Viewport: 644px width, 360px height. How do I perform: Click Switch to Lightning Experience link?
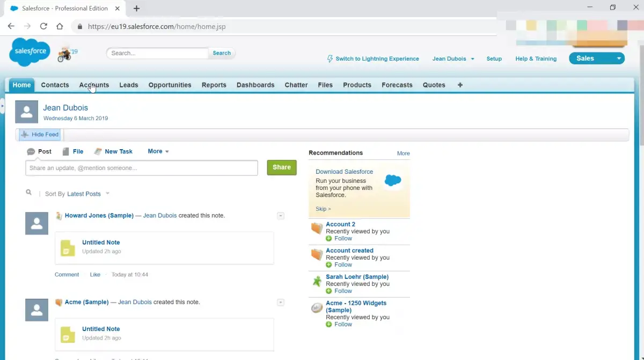(377, 59)
